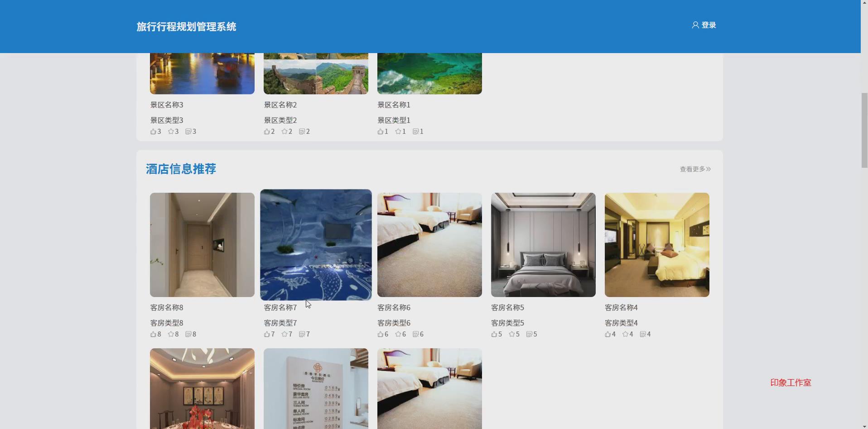Screen dimensions: 868x429
Task: Open the 景区名称2 title link
Action: [x=280, y=105]
